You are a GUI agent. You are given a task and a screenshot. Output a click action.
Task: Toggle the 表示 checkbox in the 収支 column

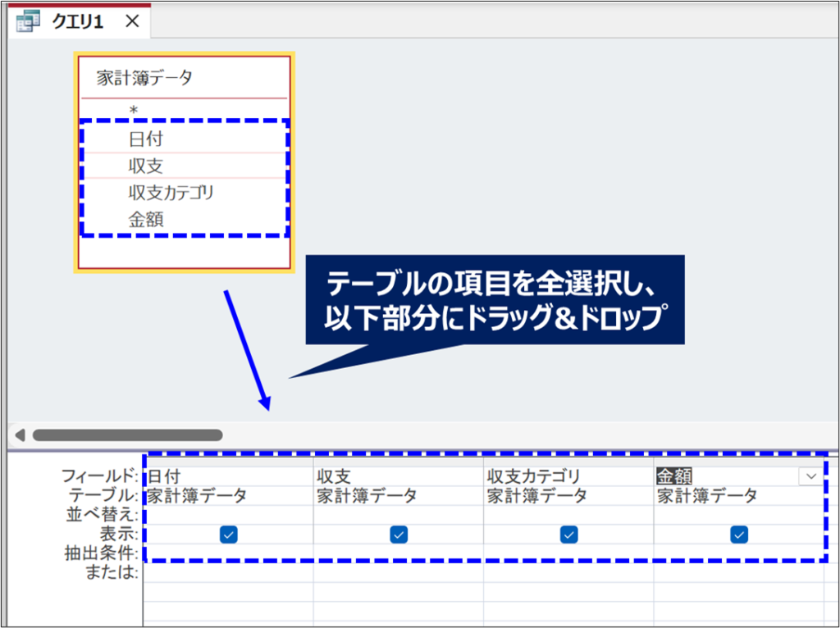coord(399,535)
